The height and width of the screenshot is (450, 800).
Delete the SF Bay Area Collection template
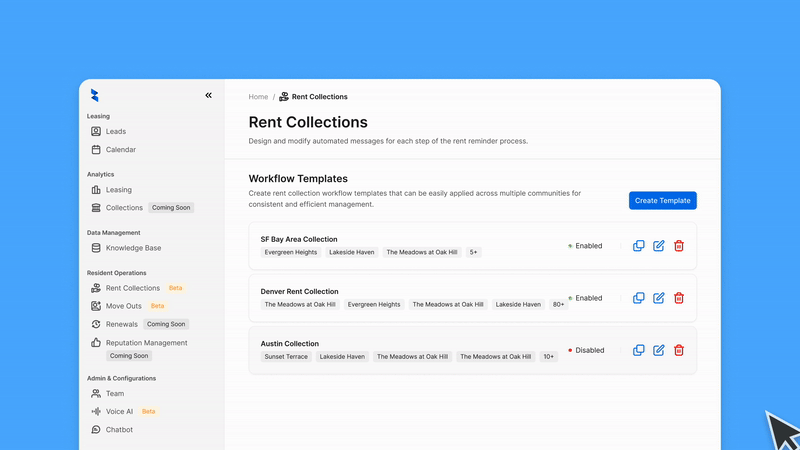point(679,246)
